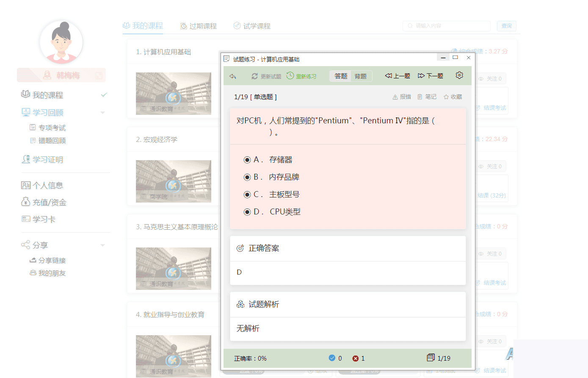
Task: Switch to 背题 mode
Action: point(361,76)
